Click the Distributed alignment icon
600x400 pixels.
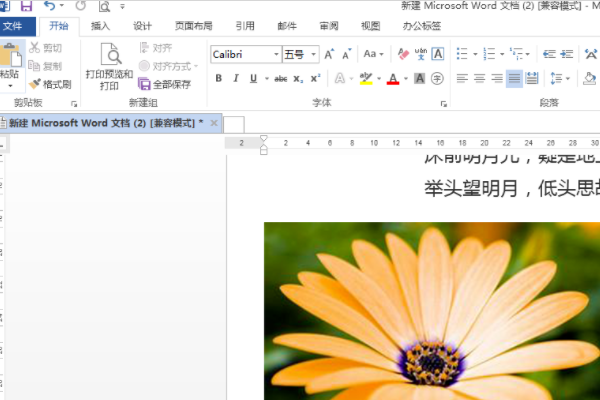pos(532,78)
